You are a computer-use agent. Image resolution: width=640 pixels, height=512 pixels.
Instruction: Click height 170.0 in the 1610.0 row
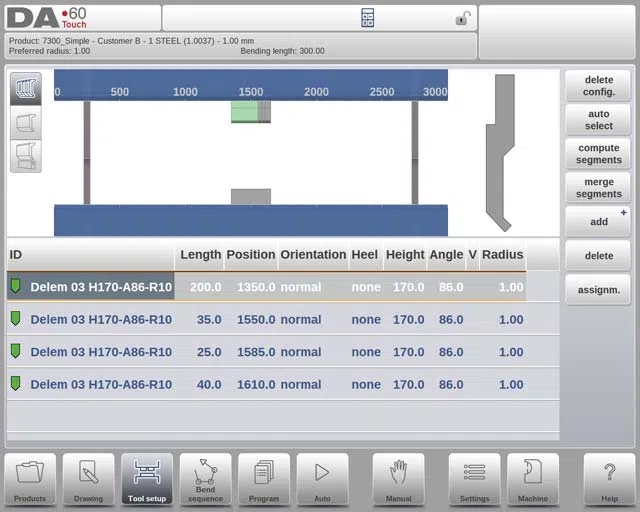[408, 384]
